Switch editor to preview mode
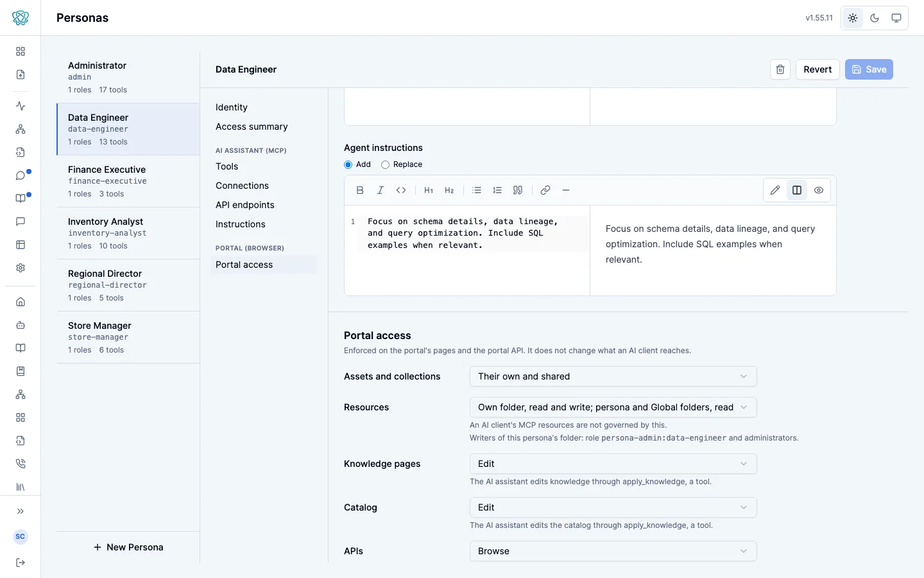The height and width of the screenshot is (578, 924). coord(819,190)
